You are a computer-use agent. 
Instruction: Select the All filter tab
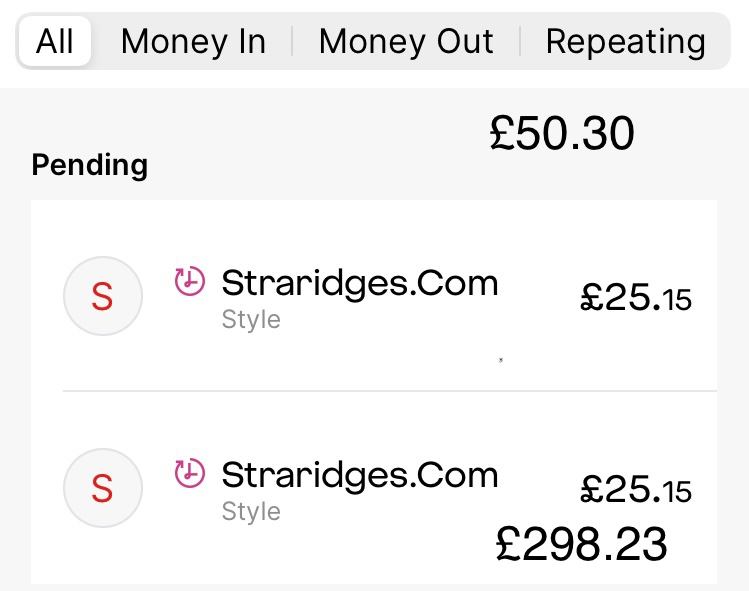tap(55, 42)
